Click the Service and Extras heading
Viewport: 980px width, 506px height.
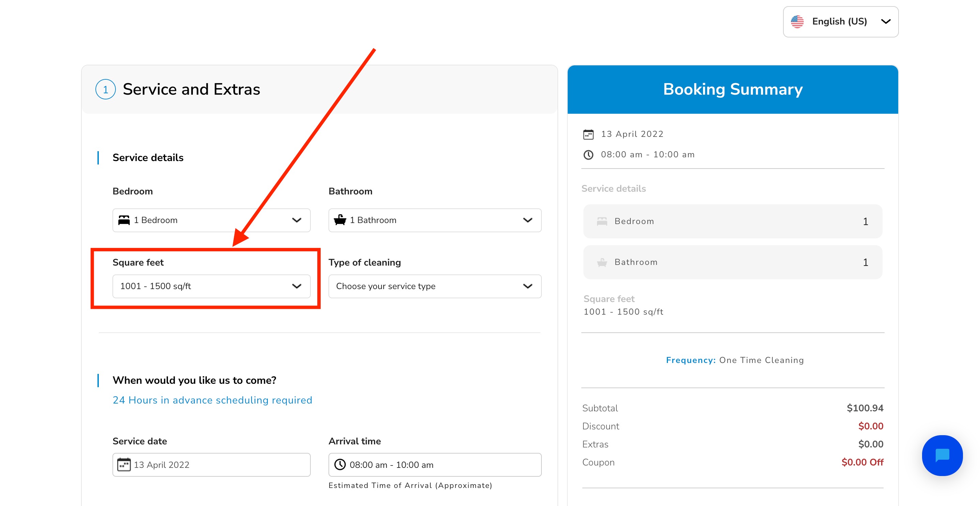click(x=192, y=89)
